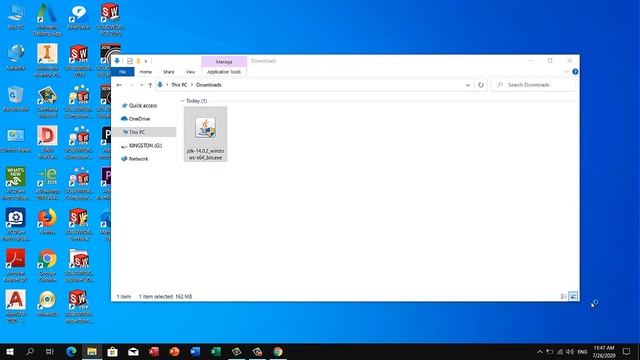Open the Mail app from the taskbar
Screen dimensions: 640x360
tap(133, 351)
